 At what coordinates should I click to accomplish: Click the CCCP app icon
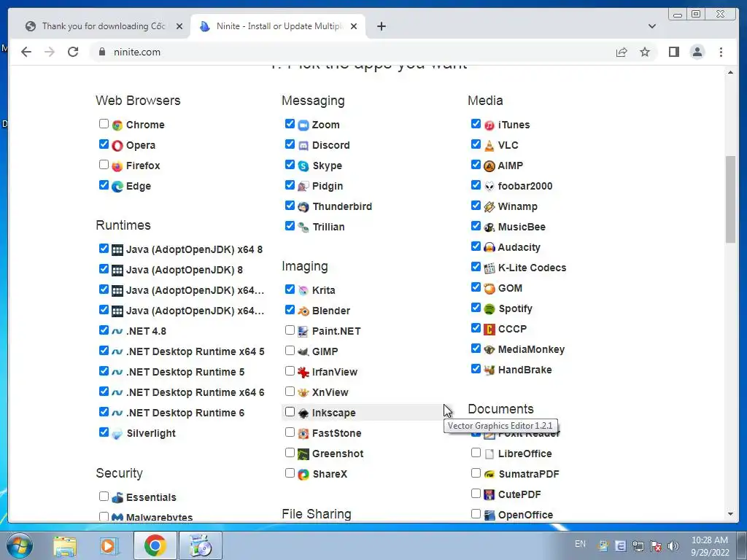pos(489,330)
